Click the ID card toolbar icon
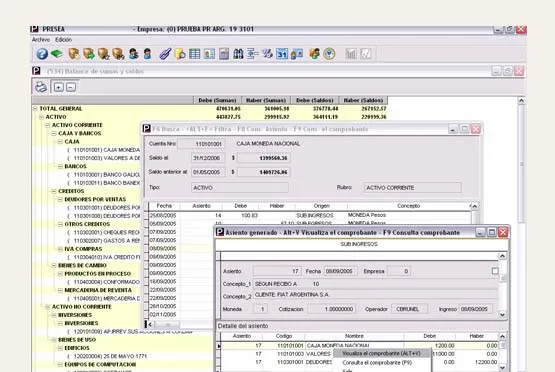Viewport: 555px width, 372px height. [x=209, y=54]
